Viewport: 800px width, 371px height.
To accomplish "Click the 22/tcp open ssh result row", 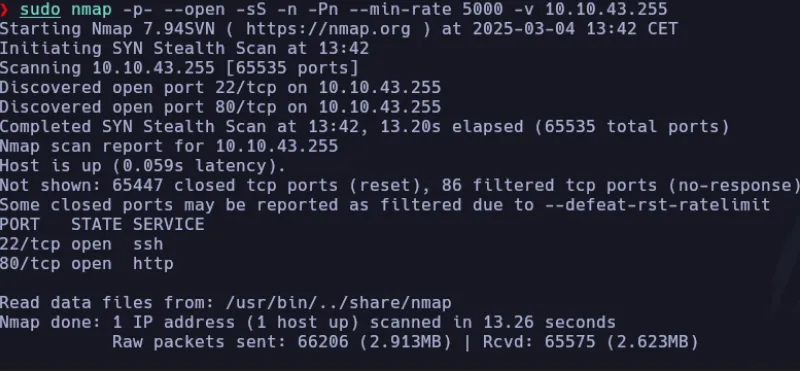I will (x=82, y=244).
